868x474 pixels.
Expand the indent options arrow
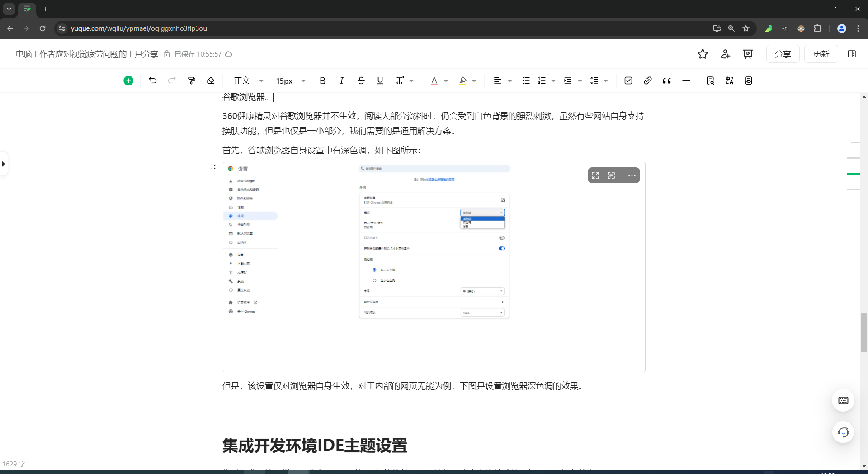[580, 81]
